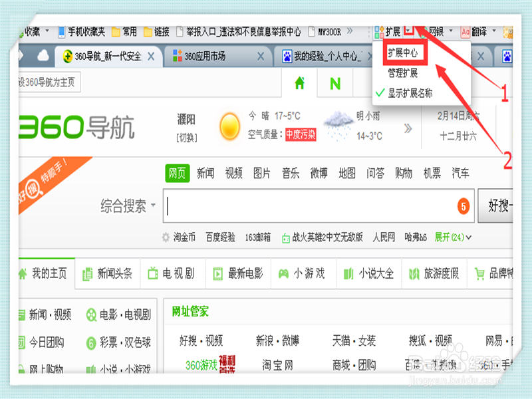Expand the 翻译 dropdown arrow
The height and width of the screenshot is (399, 532).
494,31
